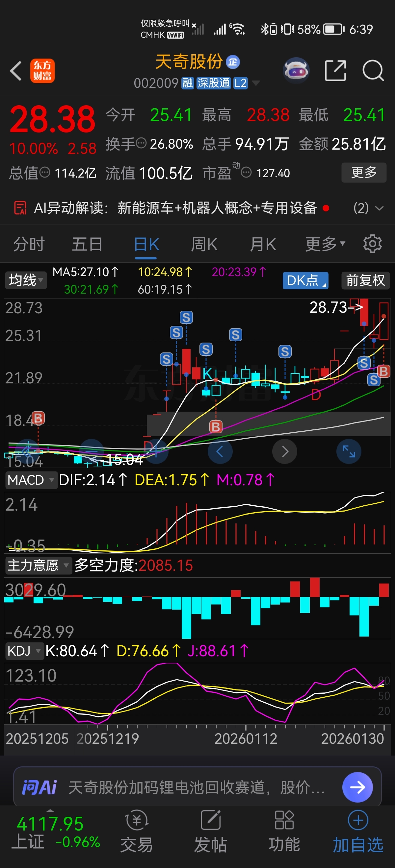Tap the 问Ai logo in the prompt bar
The width and height of the screenshot is (395, 868).
click(39, 787)
